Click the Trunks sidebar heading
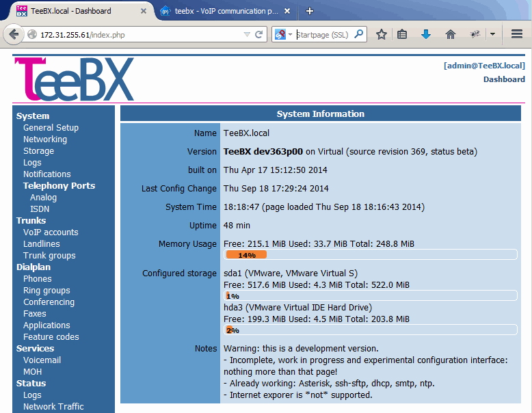The height and width of the screenshot is (413, 532). tap(31, 221)
